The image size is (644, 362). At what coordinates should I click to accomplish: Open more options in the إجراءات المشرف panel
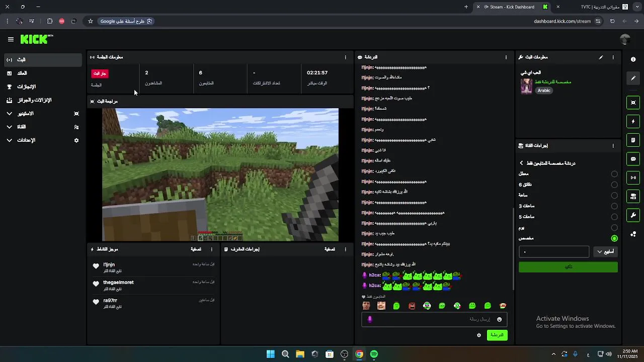(345, 249)
